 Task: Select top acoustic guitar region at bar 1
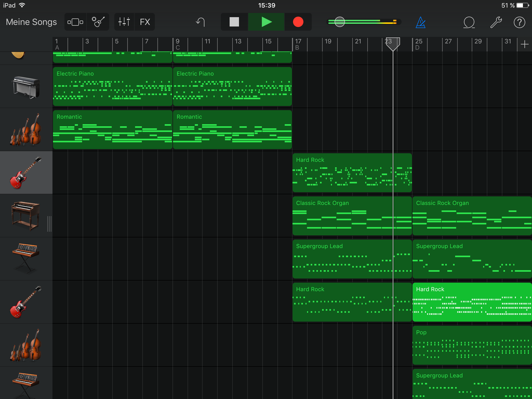click(112, 57)
